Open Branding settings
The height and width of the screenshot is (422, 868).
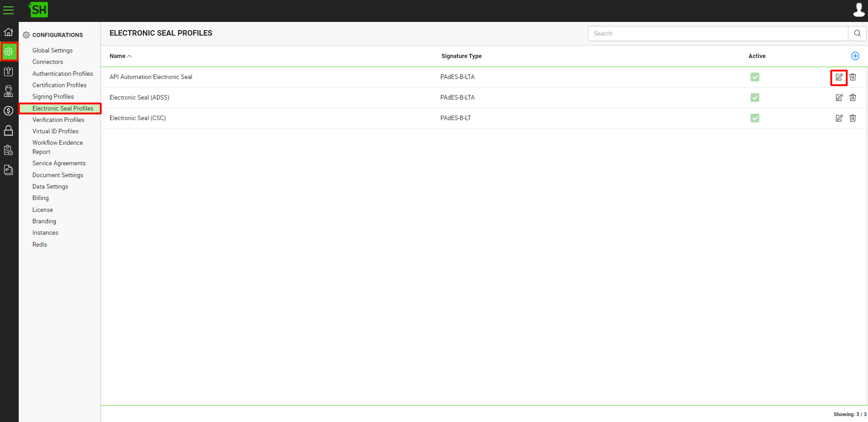44,221
